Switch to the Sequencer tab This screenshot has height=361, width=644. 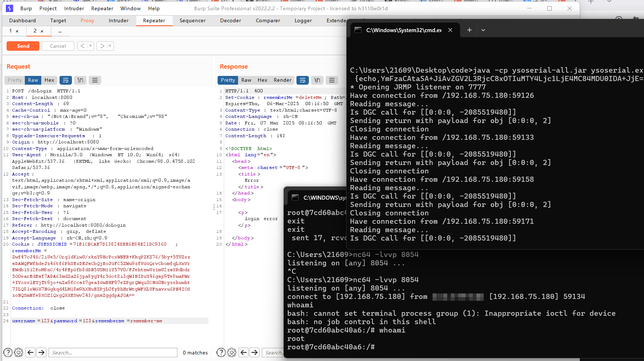point(192,20)
